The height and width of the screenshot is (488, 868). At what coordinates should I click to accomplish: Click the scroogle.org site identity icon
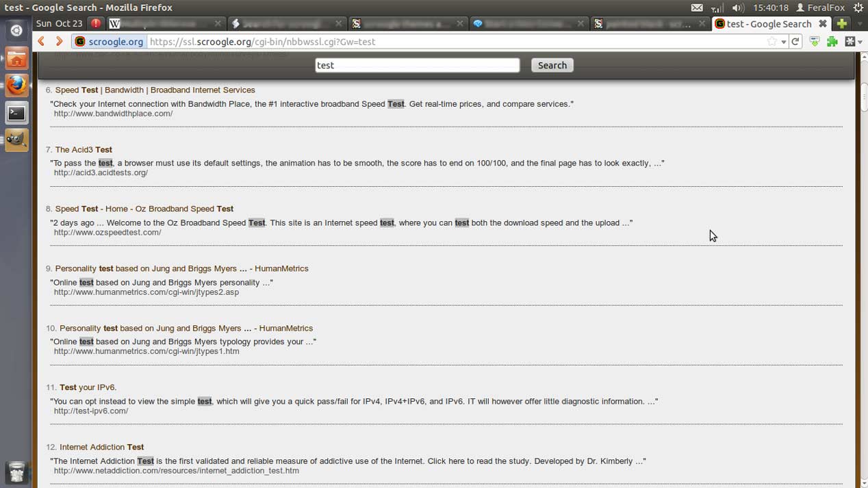point(80,42)
